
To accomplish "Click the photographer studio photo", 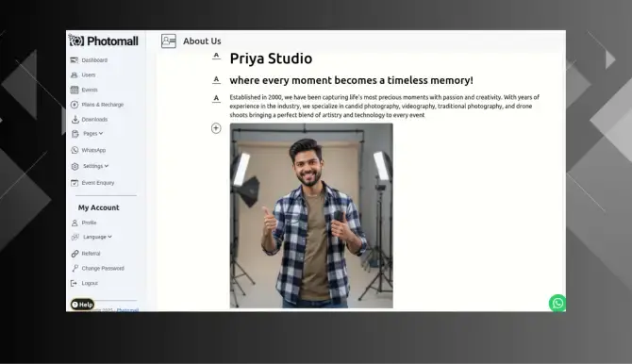I will click(x=311, y=216).
